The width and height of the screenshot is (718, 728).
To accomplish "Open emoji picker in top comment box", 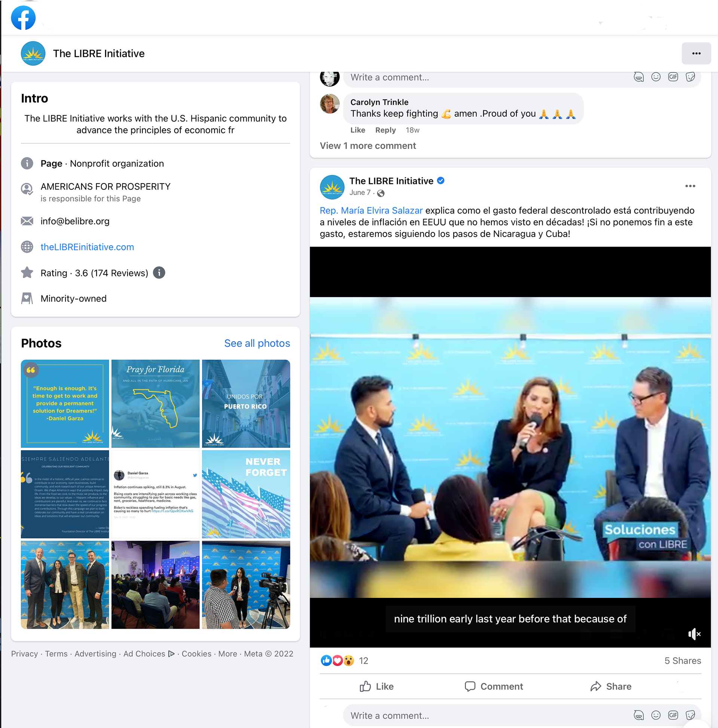I will click(656, 77).
